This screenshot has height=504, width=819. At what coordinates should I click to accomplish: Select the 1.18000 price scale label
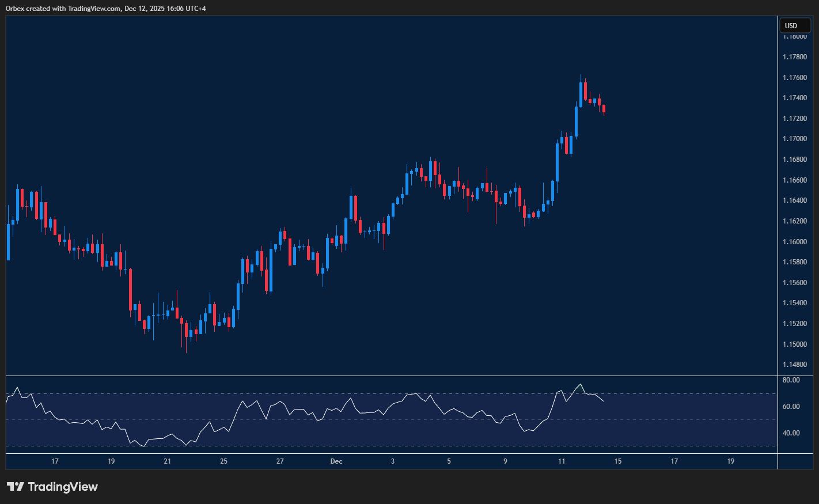(795, 36)
